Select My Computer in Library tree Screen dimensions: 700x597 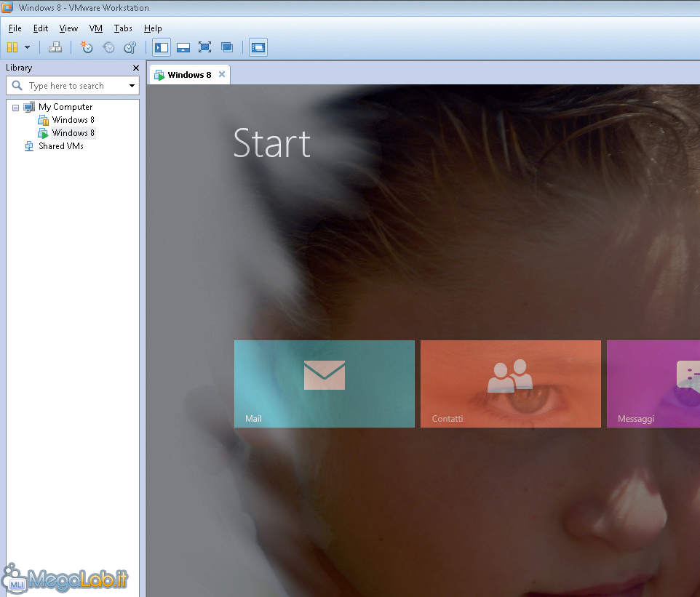(65, 107)
